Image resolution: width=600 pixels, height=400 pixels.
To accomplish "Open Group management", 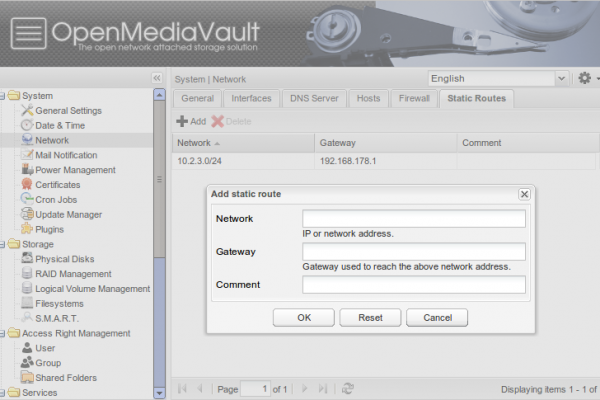I will point(48,363).
